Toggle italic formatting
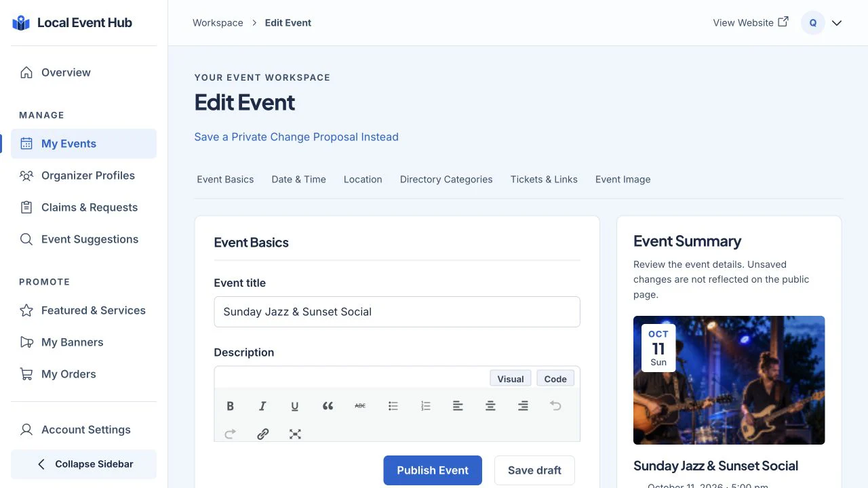The width and height of the screenshot is (868, 488). 262,406
